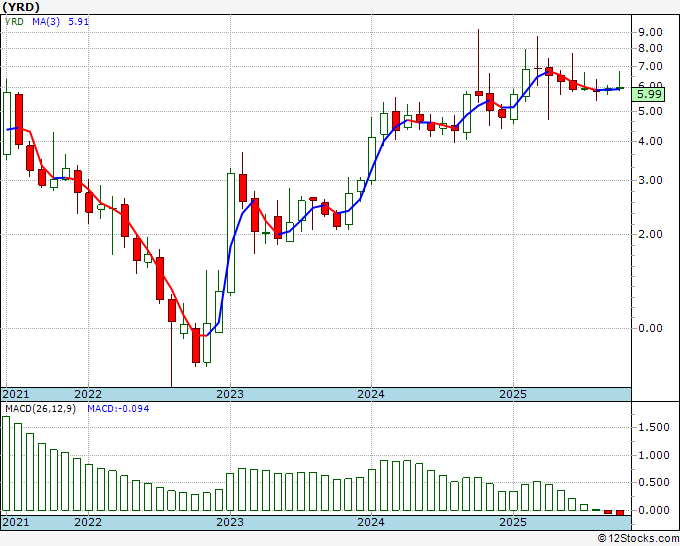Click the 2.00 price axis label
The height and width of the screenshot is (546, 680).
650,235
